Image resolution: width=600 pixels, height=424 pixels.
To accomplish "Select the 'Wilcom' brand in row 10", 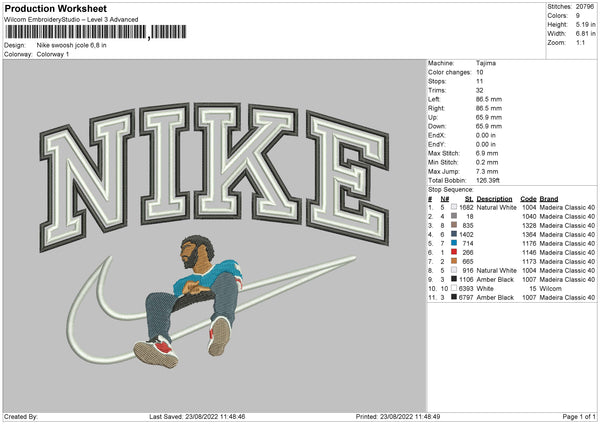I will point(551,289).
